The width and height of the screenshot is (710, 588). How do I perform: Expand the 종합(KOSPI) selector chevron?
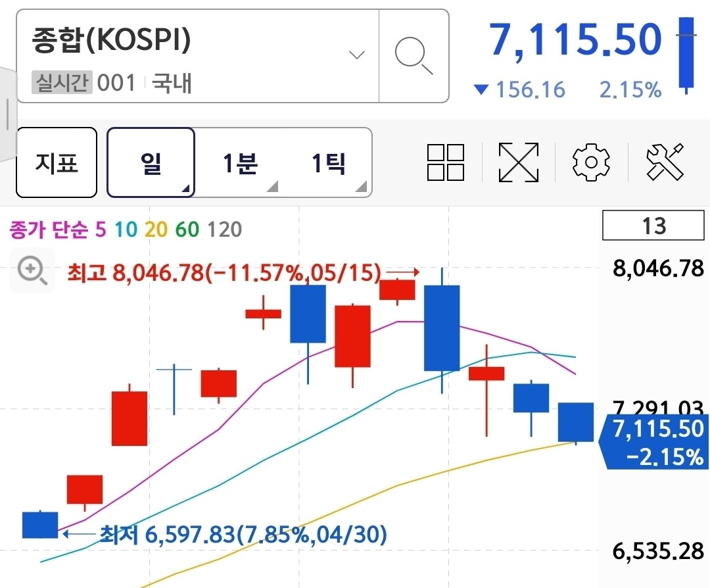pos(357,55)
